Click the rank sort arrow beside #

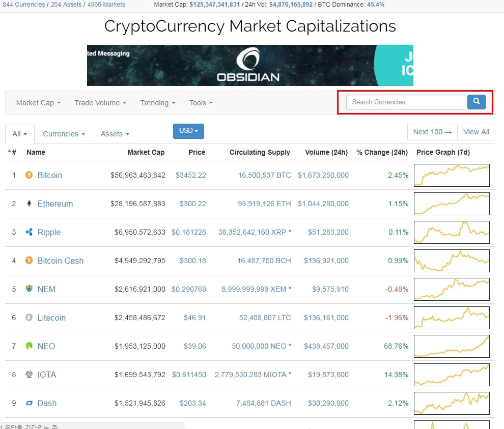[9, 151]
